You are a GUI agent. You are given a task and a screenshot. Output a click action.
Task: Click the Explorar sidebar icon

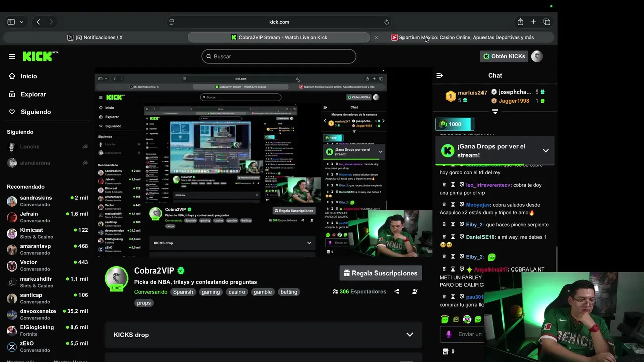12,94
